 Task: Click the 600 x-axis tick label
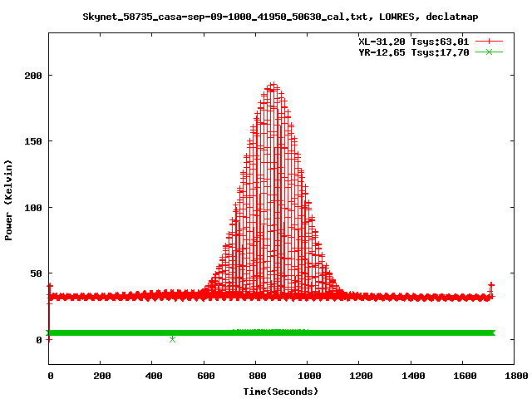[206, 376]
